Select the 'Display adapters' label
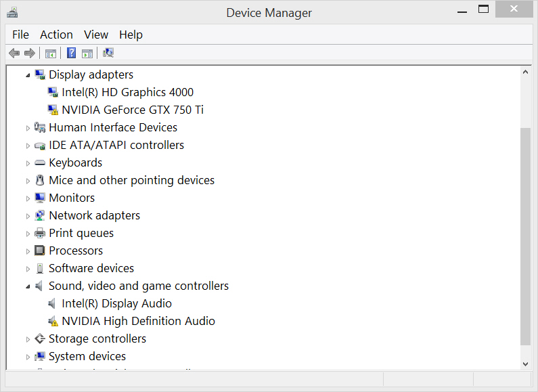 pos(91,74)
